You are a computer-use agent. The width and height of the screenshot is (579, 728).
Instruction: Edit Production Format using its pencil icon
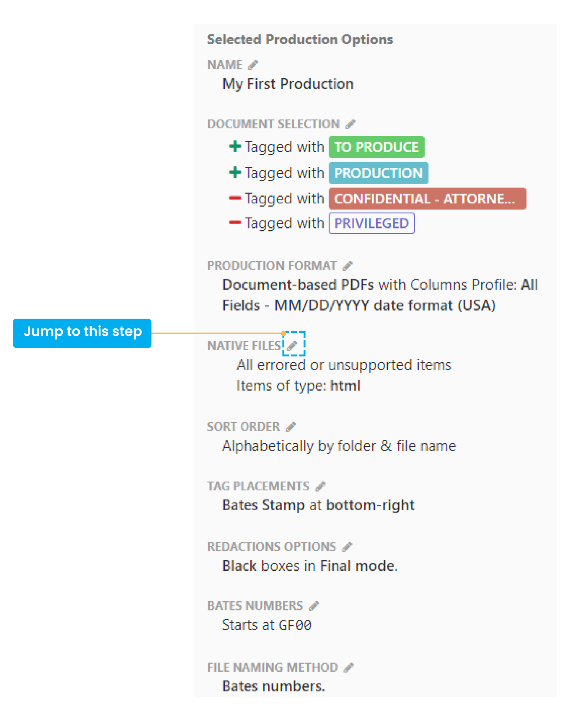tap(347, 266)
